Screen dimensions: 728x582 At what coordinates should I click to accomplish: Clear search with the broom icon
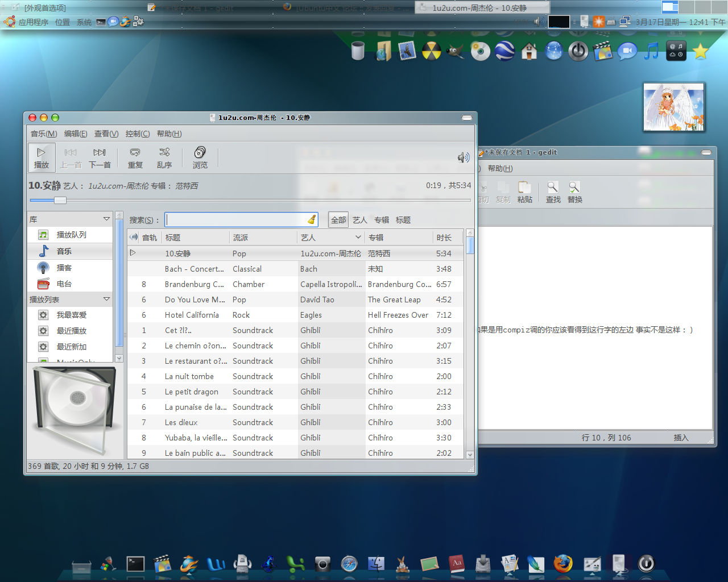312,219
